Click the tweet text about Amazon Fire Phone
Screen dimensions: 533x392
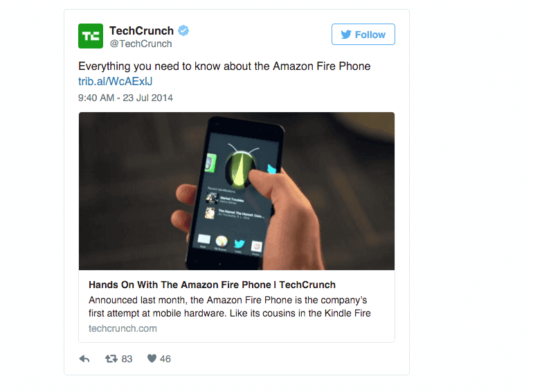224,66
